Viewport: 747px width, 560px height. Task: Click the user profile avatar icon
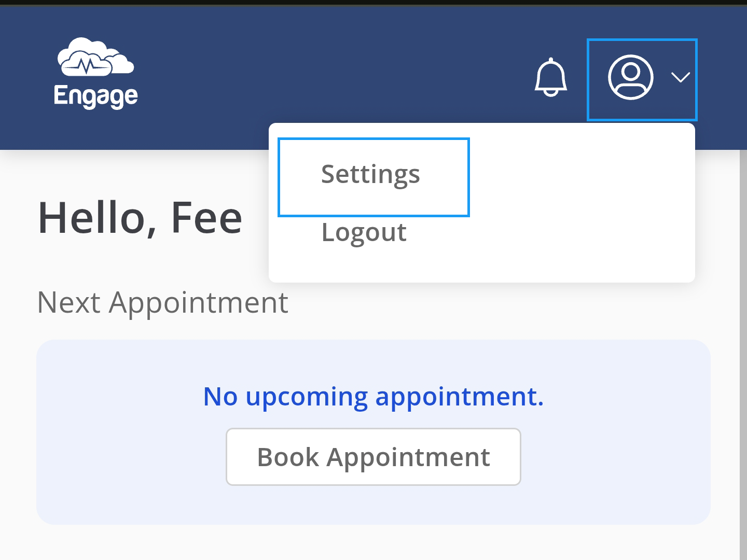pos(630,78)
